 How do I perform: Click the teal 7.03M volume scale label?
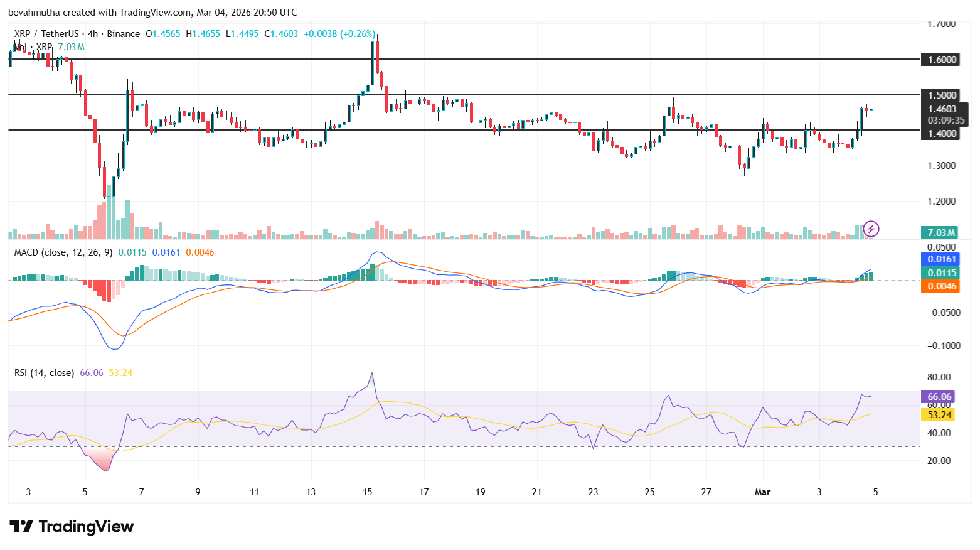(x=939, y=232)
